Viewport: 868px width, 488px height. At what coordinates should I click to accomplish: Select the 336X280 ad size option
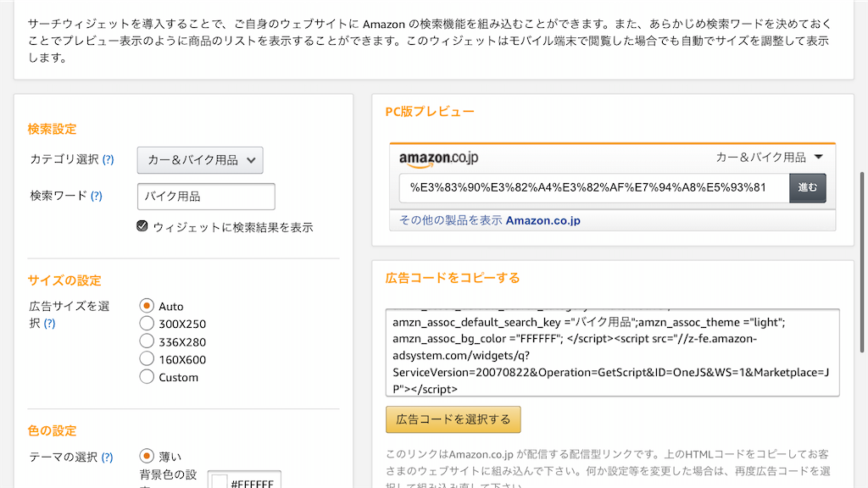pos(147,341)
